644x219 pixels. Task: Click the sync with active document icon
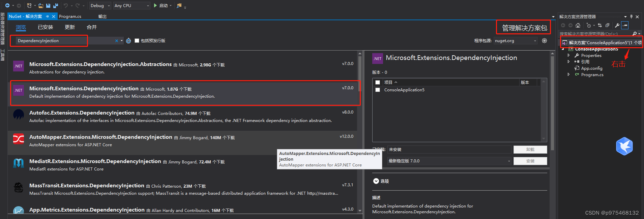coord(600,25)
